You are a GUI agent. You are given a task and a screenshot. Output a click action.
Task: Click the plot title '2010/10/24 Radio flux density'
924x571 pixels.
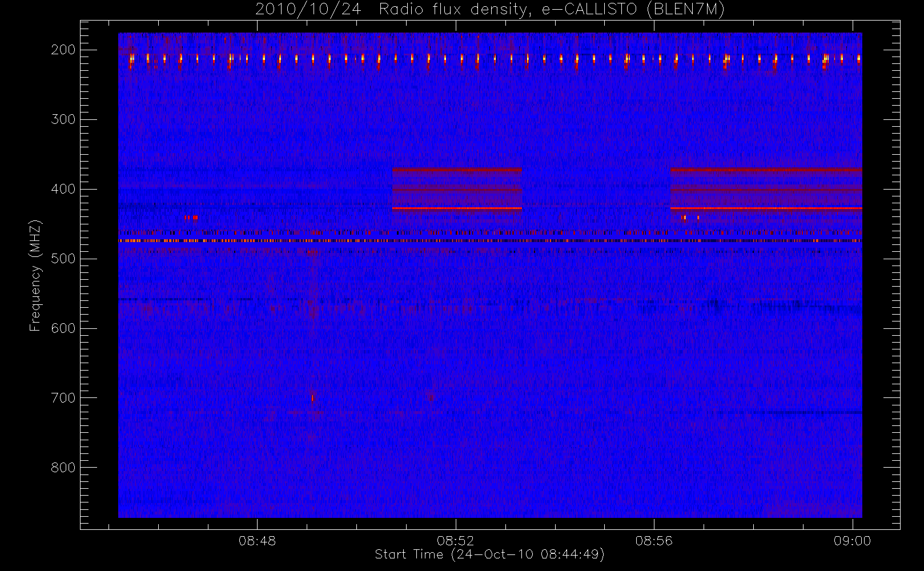click(490, 10)
